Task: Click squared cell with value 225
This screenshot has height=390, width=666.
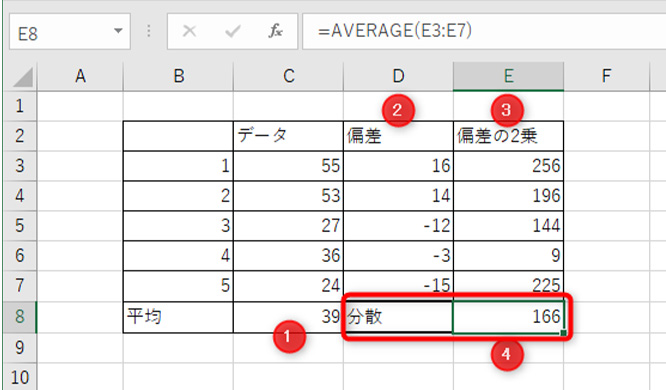Action: (x=508, y=285)
